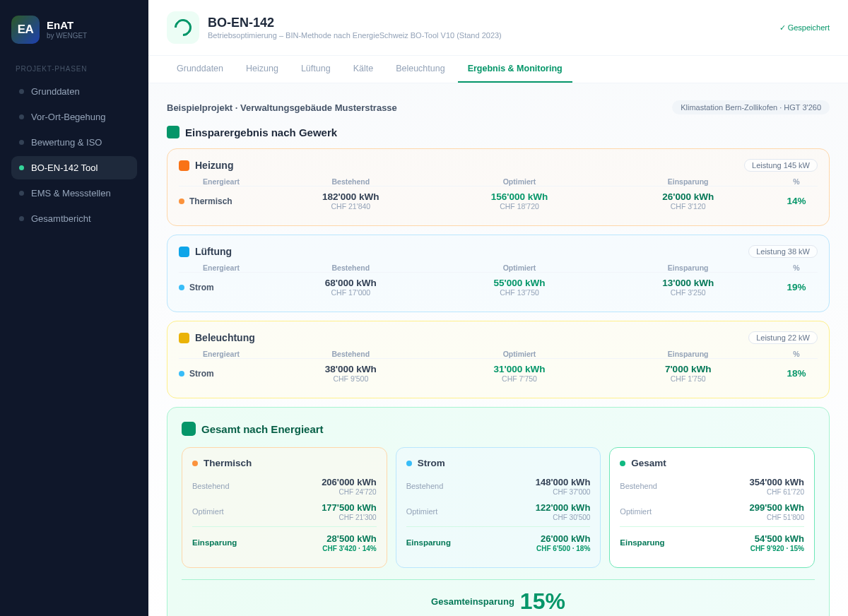Navigate to Bewertung & ISO phase

[x=74, y=142]
